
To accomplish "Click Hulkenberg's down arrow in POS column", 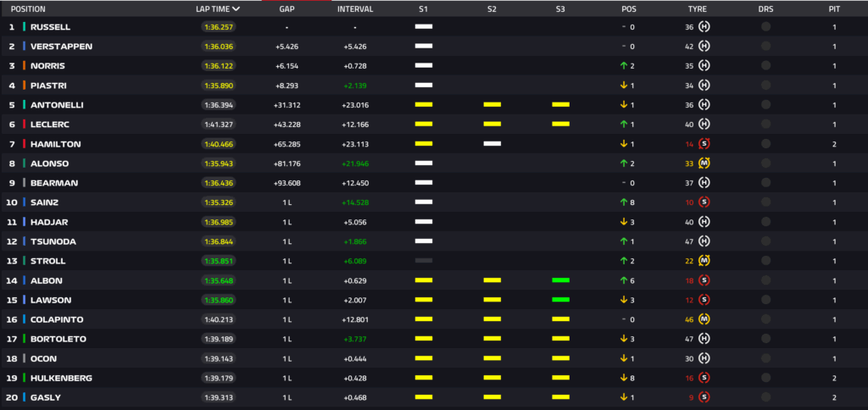I will (x=624, y=378).
